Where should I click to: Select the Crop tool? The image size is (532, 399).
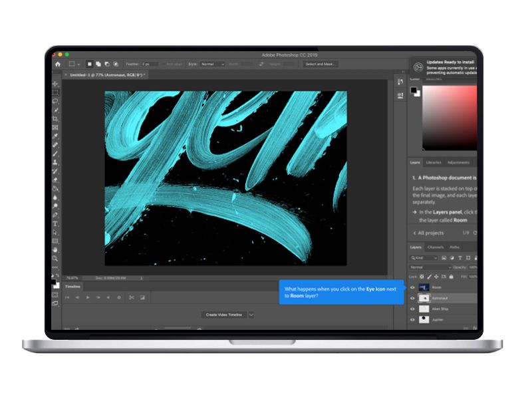(56, 118)
